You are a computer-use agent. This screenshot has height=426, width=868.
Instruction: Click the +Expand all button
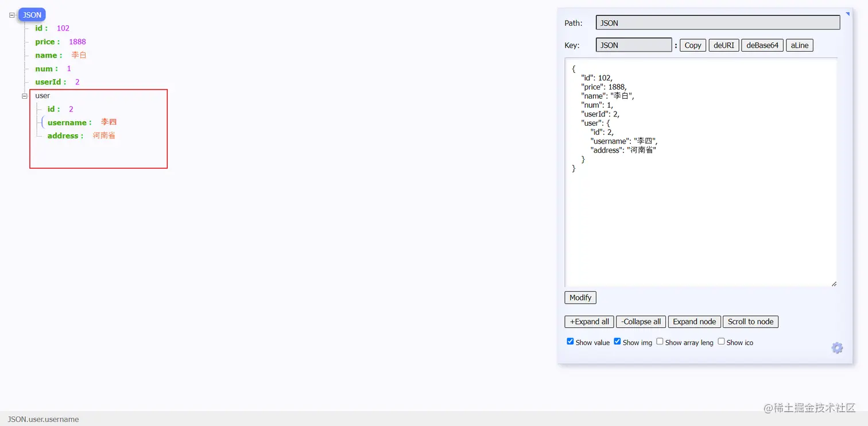pyautogui.click(x=590, y=322)
